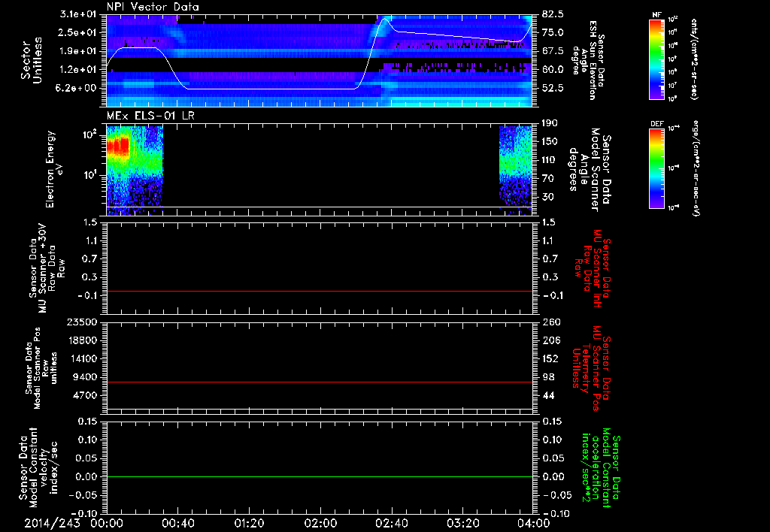Click the 30 scanner angle tick label

[x=547, y=197]
